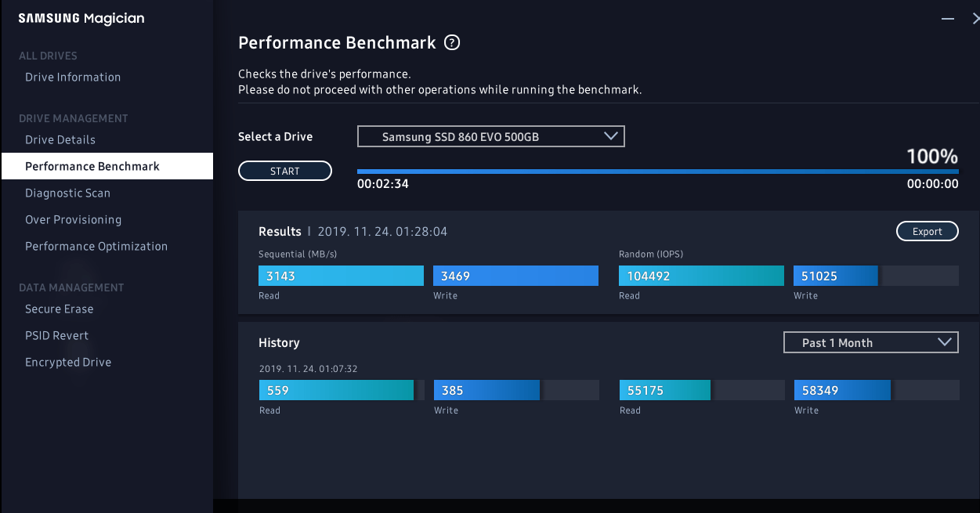Close the Samsung Magician window
The image size is (980, 513).
point(975,18)
